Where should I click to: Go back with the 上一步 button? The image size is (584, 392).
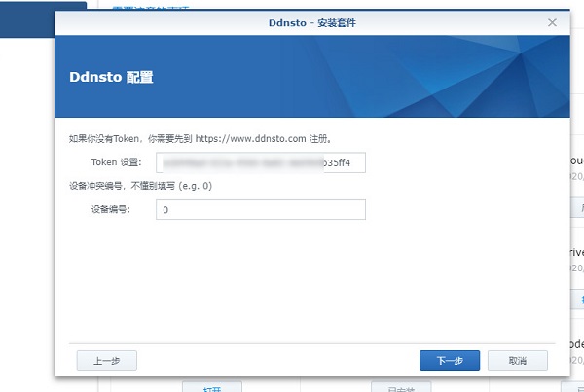(x=107, y=360)
